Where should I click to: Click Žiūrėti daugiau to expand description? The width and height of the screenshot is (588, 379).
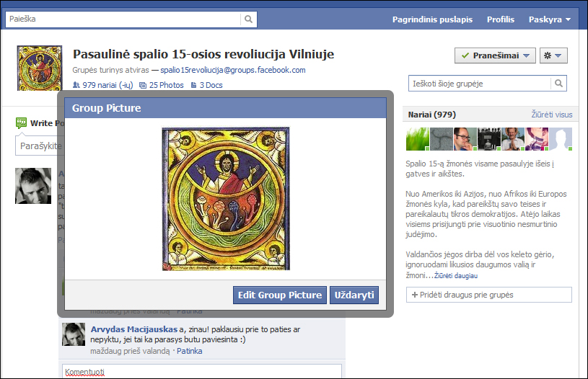(456, 276)
